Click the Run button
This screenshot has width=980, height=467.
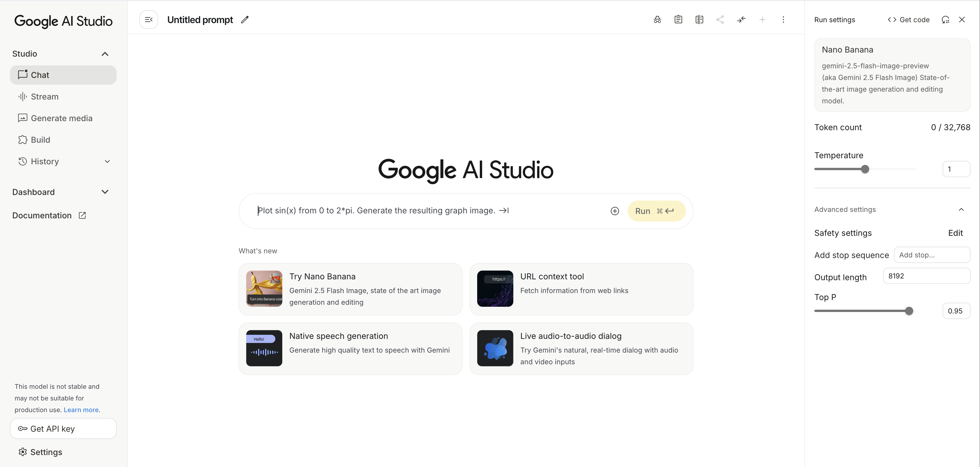[656, 211]
